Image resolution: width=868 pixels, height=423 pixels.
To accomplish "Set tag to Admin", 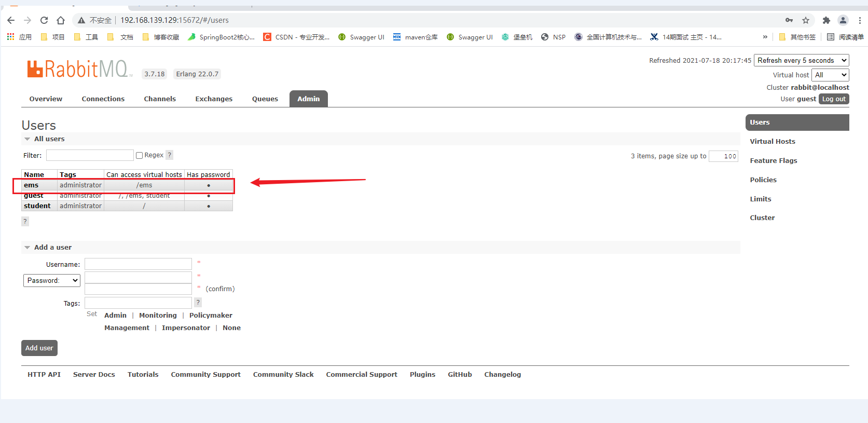I will (115, 315).
